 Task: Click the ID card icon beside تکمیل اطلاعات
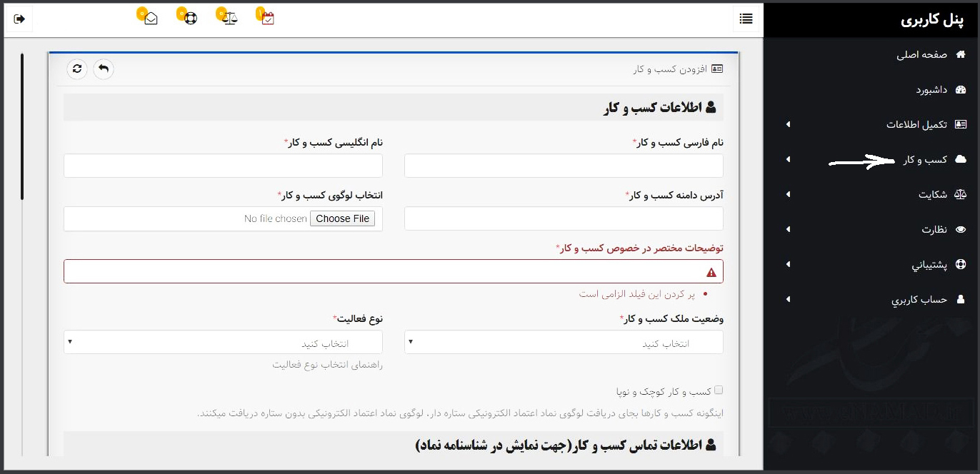click(x=960, y=124)
